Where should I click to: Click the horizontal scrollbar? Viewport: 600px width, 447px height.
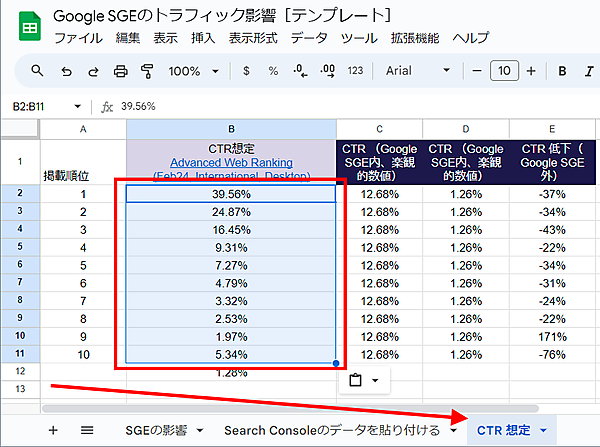[x=290, y=408]
